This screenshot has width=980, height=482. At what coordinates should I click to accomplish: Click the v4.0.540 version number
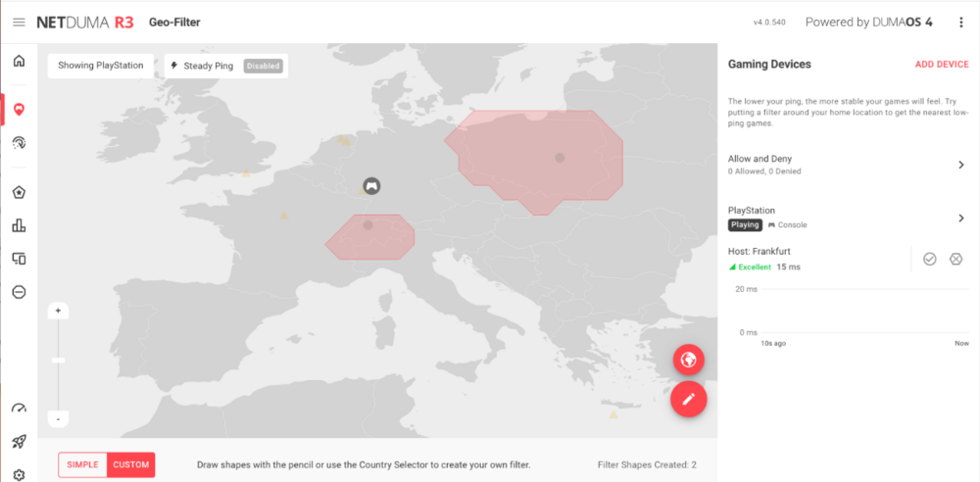[x=769, y=23]
